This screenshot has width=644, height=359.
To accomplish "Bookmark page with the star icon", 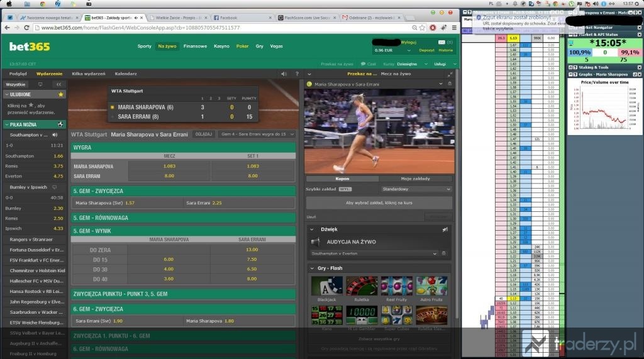I will [x=422, y=28].
